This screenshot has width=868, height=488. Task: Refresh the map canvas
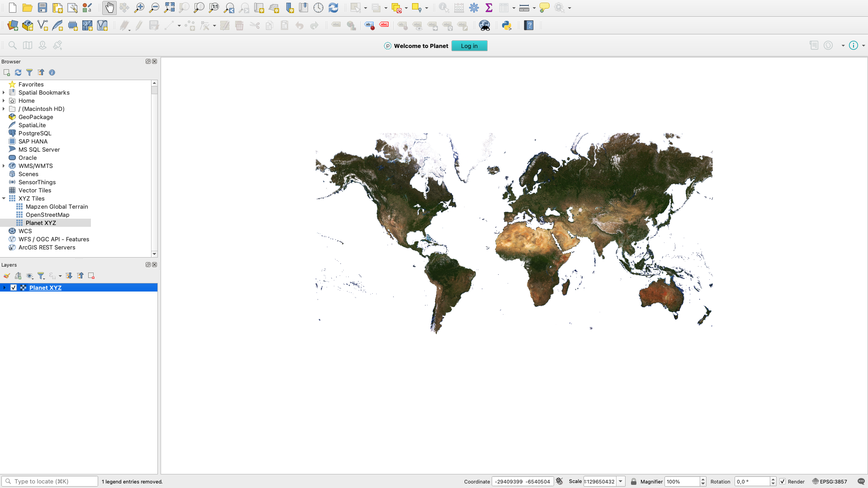coord(333,8)
